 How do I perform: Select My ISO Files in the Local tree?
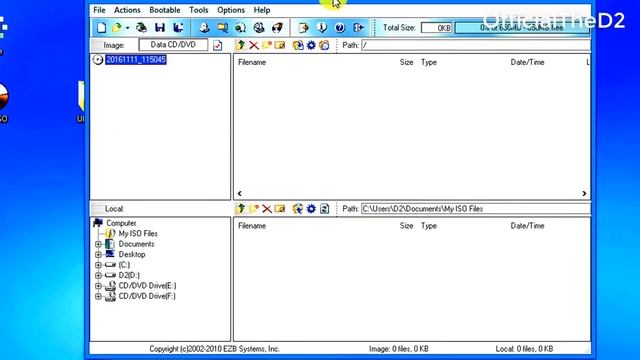pos(138,233)
